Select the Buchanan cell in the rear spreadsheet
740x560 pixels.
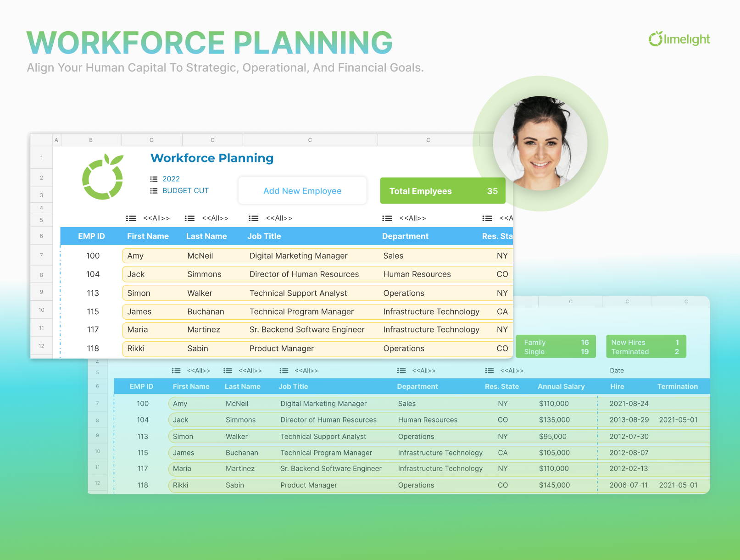(x=242, y=453)
